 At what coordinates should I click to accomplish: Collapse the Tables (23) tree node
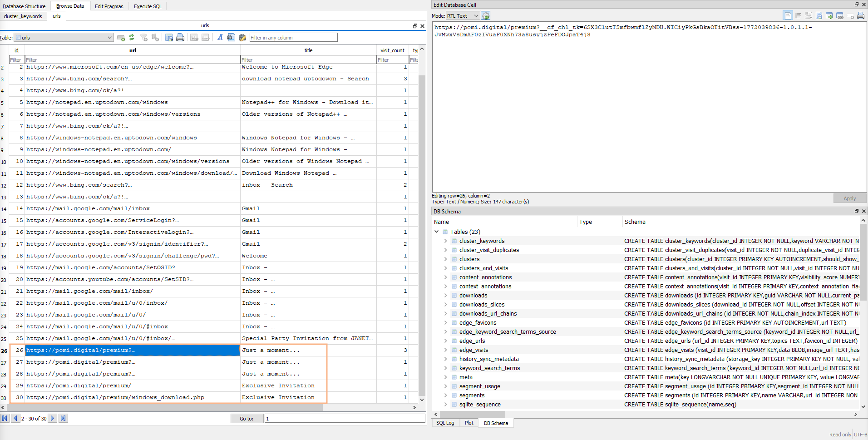tap(437, 232)
